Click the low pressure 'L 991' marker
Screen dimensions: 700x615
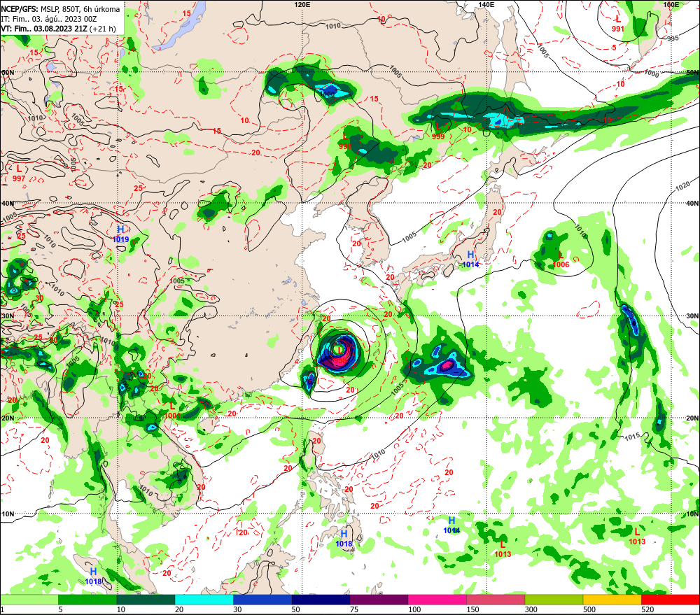[618, 24]
